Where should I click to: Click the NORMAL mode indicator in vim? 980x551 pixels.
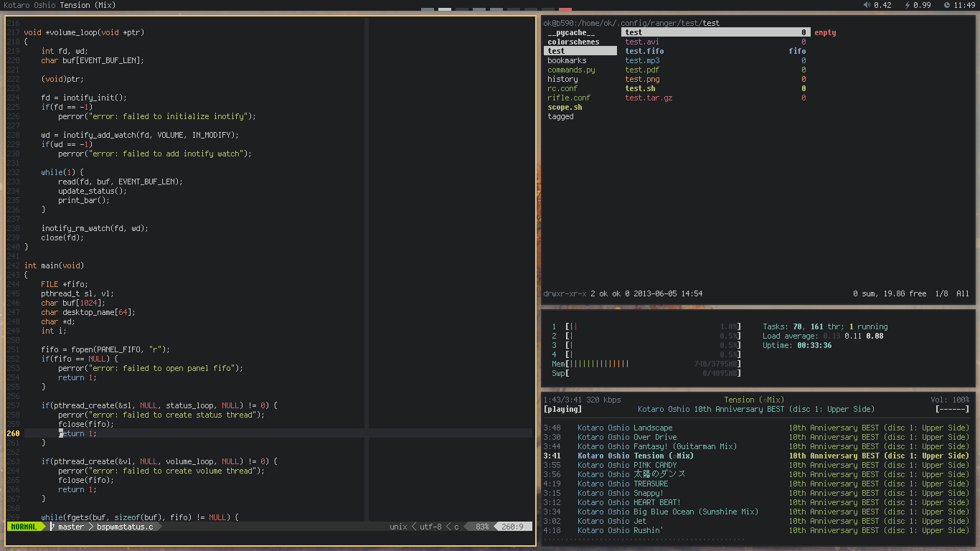pyautogui.click(x=24, y=527)
